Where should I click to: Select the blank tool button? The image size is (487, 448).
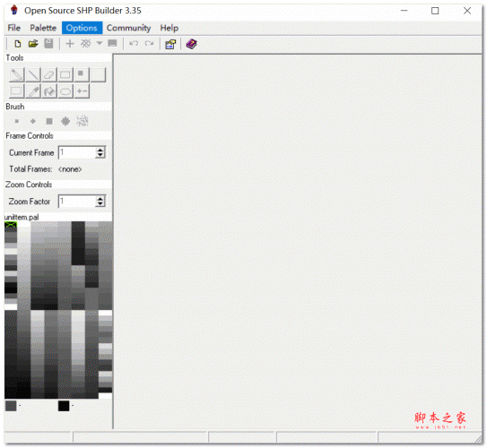(98, 74)
